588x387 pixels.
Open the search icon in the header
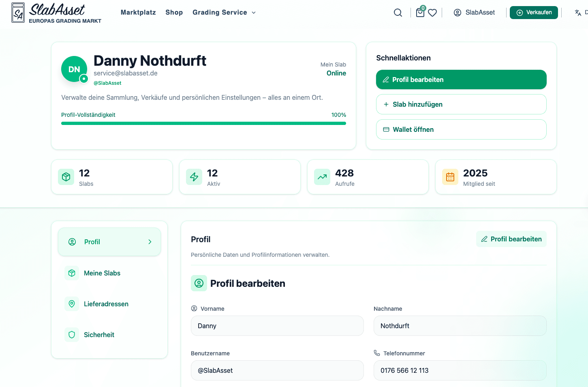[398, 12]
